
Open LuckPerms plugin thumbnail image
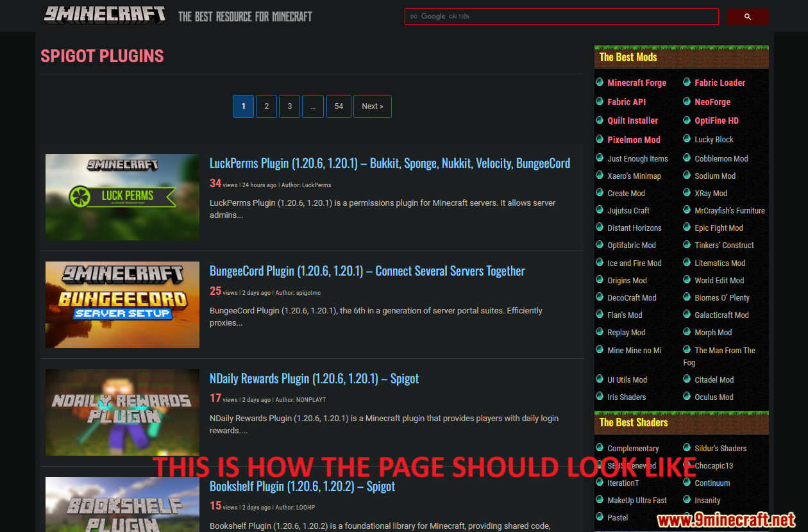(122, 197)
